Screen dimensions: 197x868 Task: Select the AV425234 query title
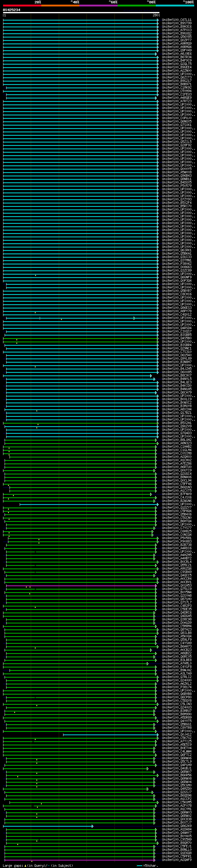(11, 10)
